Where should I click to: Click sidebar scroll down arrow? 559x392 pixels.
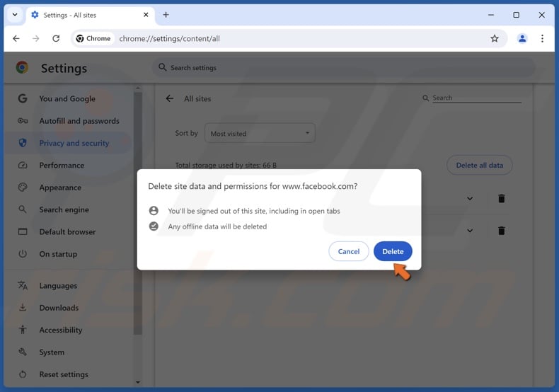pyautogui.click(x=137, y=382)
